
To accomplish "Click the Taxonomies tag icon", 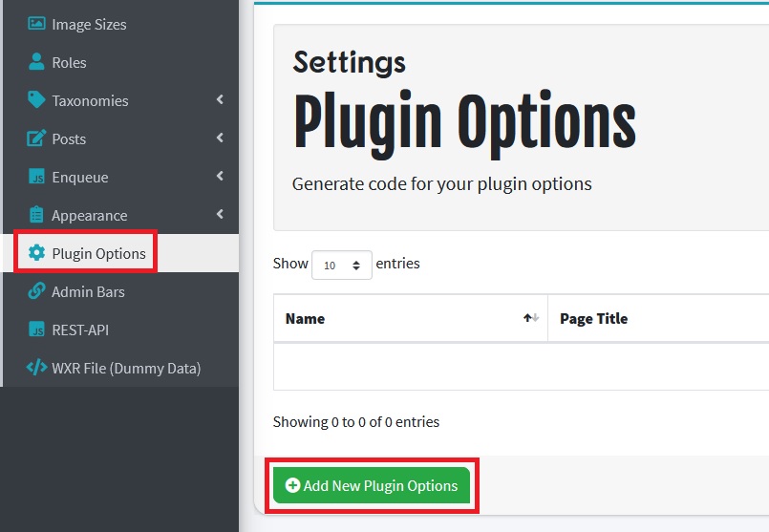I will coord(36,100).
